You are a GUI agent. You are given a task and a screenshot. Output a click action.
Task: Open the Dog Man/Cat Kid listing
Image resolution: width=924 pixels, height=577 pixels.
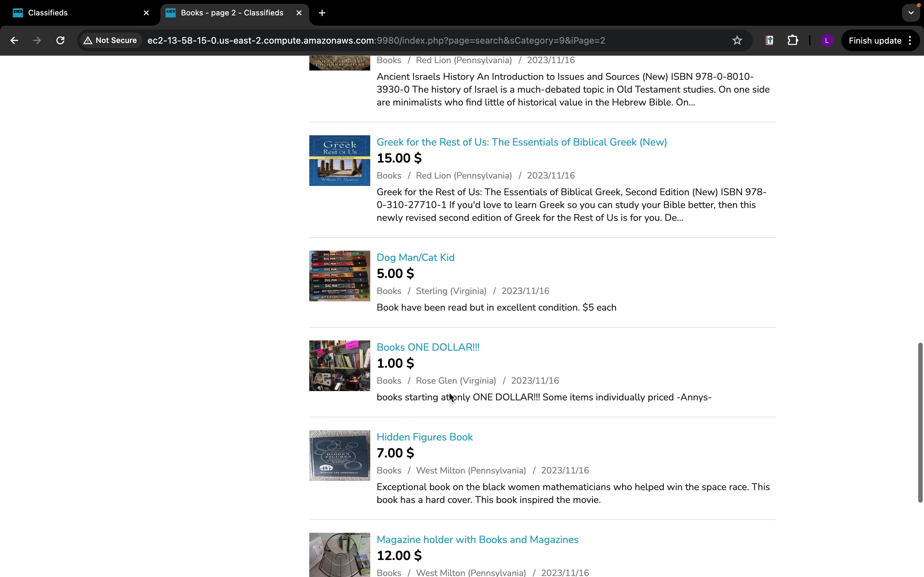point(415,258)
